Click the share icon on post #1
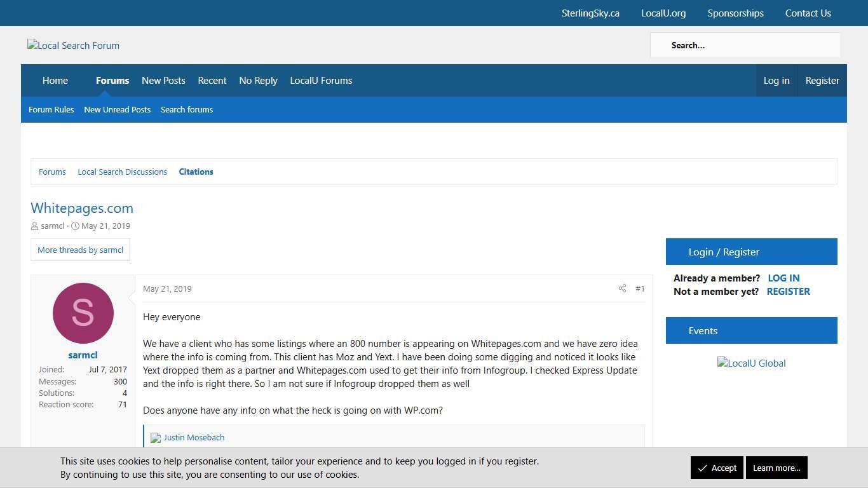 [622, 288]
